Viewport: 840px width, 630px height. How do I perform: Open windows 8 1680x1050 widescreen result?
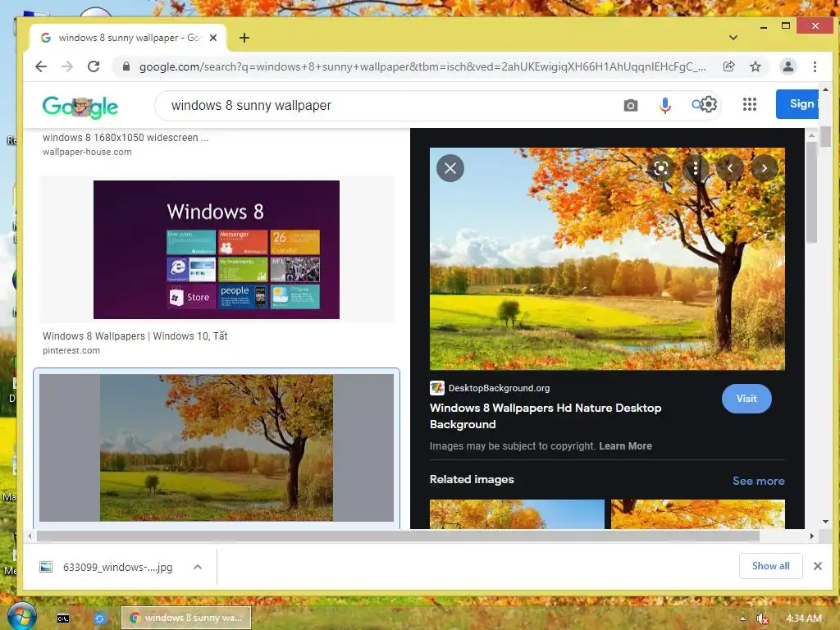126,137
